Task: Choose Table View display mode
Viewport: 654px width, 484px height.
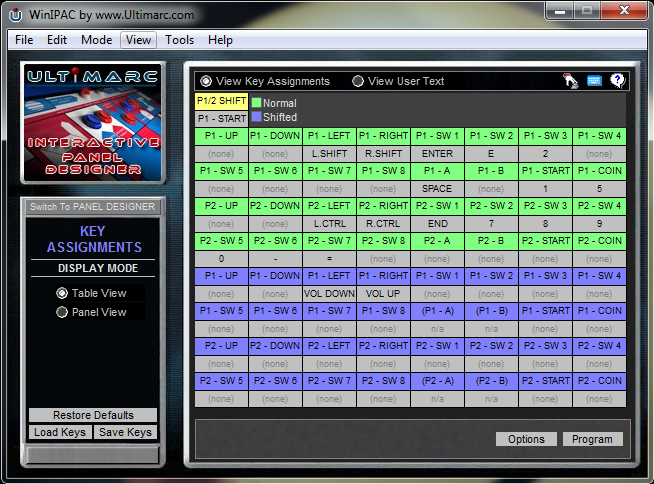Action: pyautogui.click(x=63, y=293)
